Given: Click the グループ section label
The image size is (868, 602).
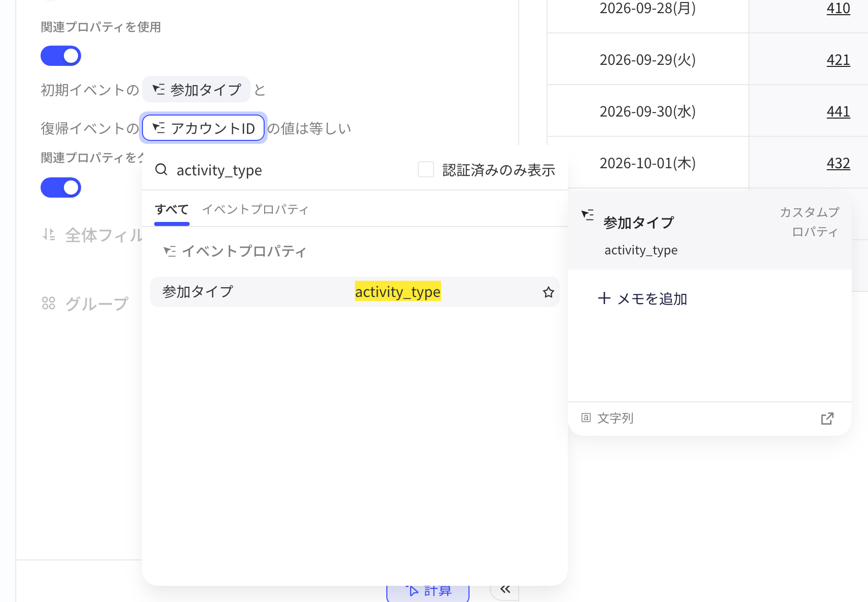Looking at the screenshot, I should coord(97,304).
